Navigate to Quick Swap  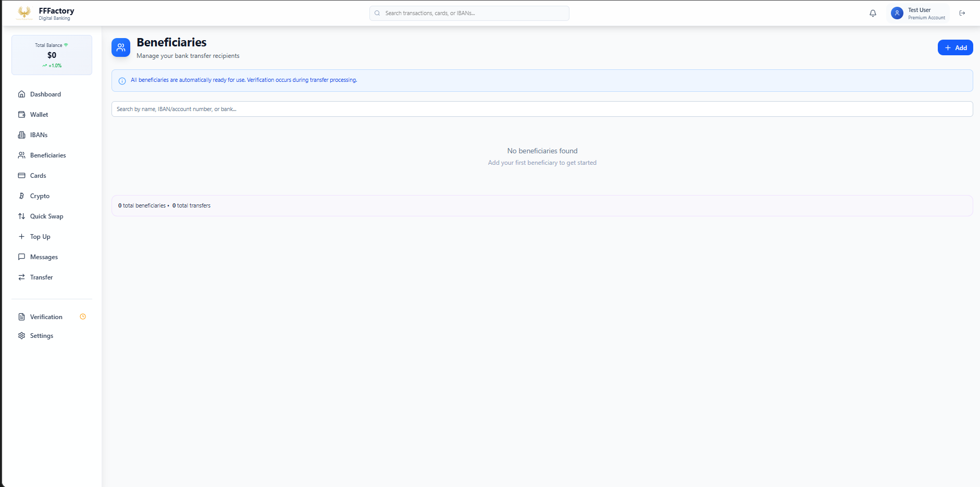(x=46, y=216)
